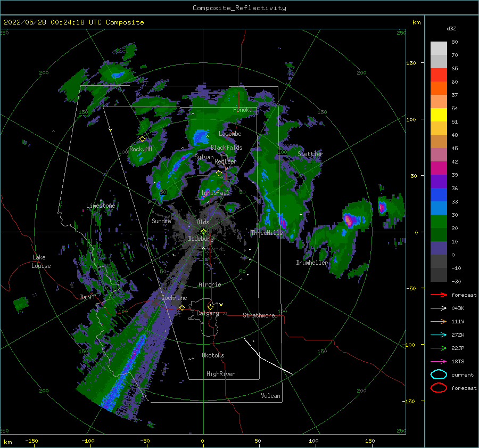Click the green 22JP arrow legend icon
The image size is (479, 448).
point(439,348)
